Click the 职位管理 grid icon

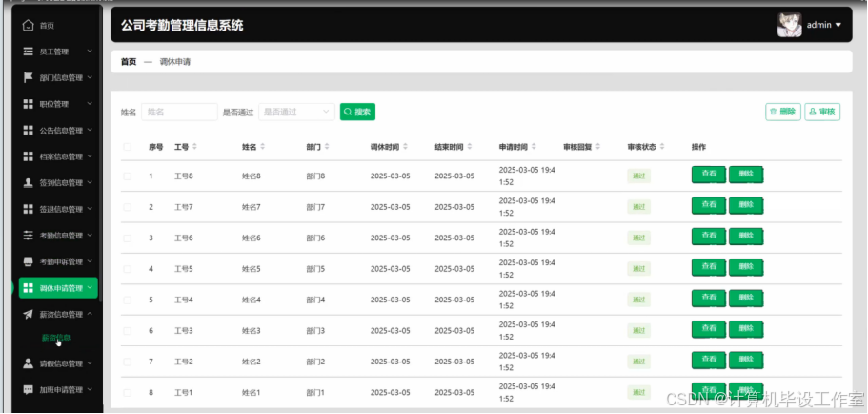pyautogui.click(x=28, y=104)
